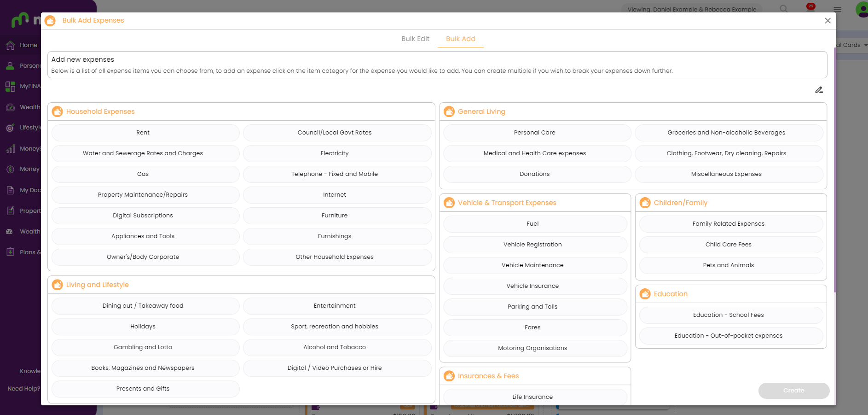
Task: Click the Living and Lifestyle category icon
Action: 58,285
